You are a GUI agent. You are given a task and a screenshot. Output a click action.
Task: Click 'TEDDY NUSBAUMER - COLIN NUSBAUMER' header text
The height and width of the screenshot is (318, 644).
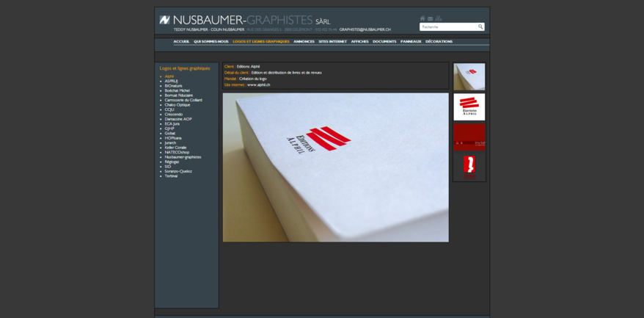point(209,29)
